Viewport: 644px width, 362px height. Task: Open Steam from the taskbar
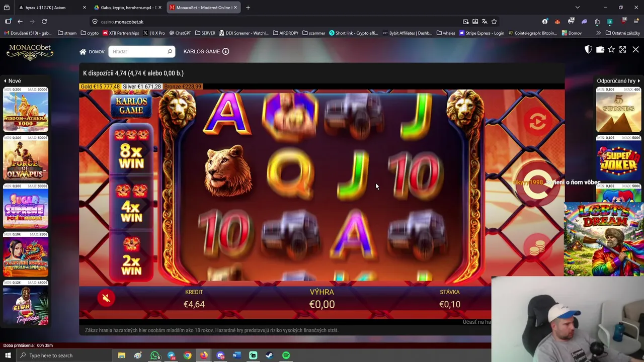click(269, 355)
